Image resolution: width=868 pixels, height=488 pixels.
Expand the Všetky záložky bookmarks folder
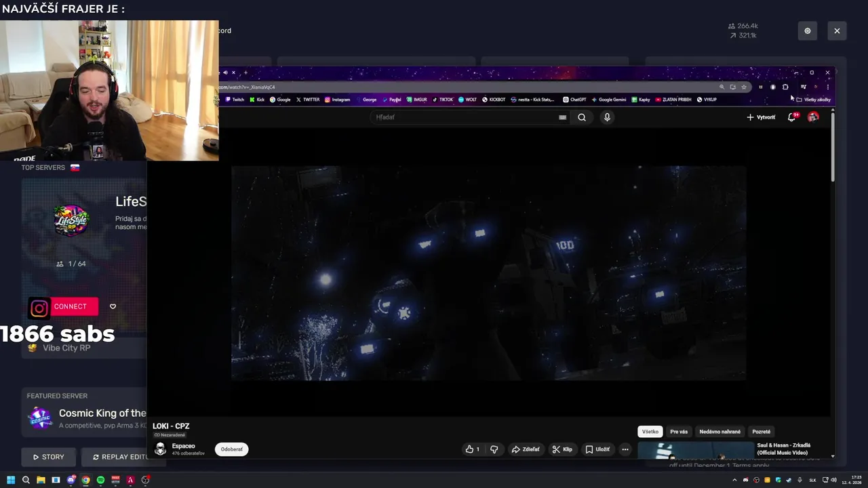pyautogui.click(x=813, y=100)
